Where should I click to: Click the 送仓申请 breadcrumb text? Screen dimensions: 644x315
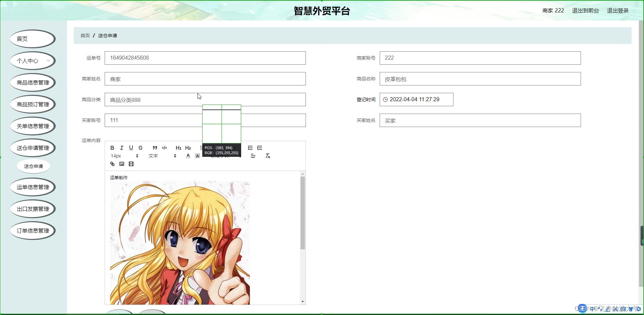click(108, 36)
